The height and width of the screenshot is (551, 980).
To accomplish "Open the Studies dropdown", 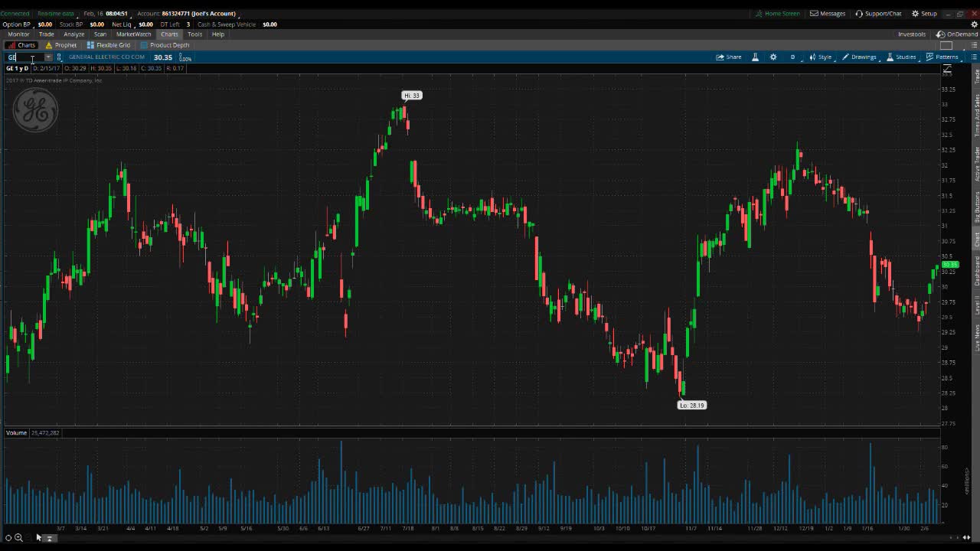I will (x=901, y=57).
